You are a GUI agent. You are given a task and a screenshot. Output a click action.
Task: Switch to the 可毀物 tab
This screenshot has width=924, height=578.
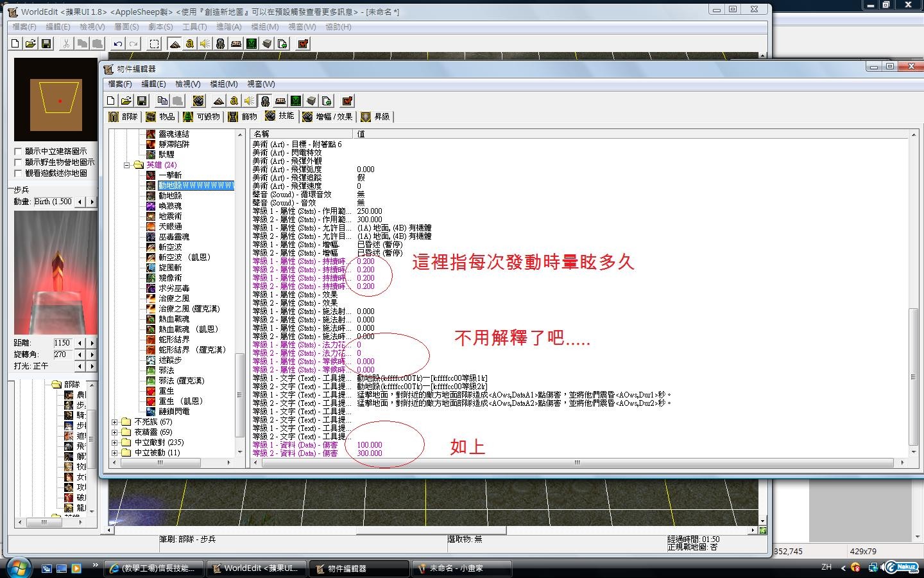click(202, 117)
